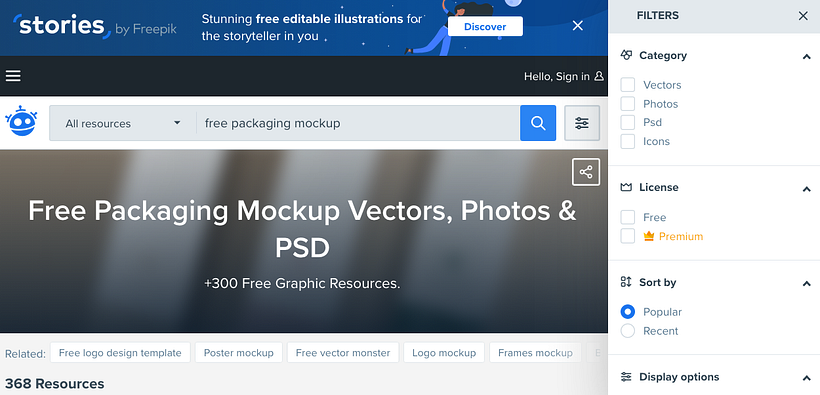
Task: Open the All resources dropdown
Action: click(x=122, y=123)
